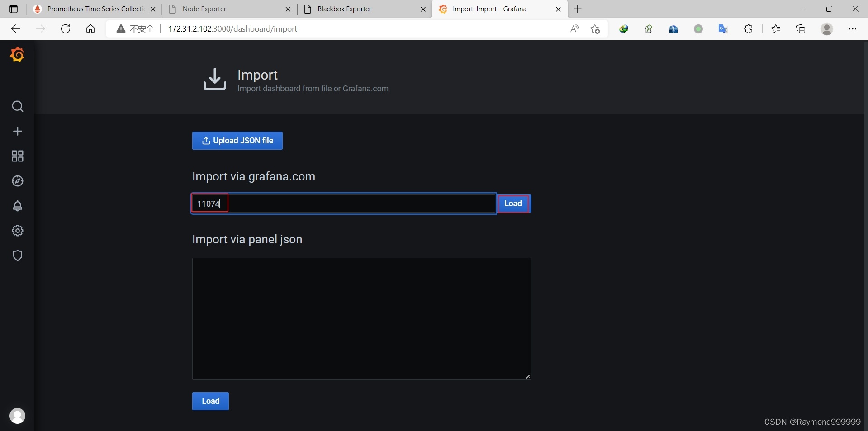Open the Read aloud icon in address bar
This screenshot has height=431, width=868.
[574, 29]
